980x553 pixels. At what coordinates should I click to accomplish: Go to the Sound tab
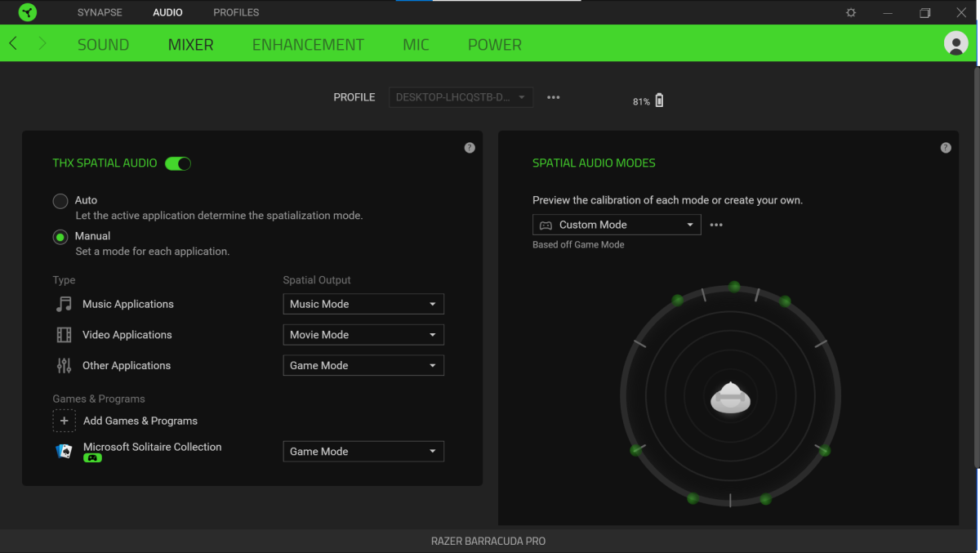tap(103, 45)
